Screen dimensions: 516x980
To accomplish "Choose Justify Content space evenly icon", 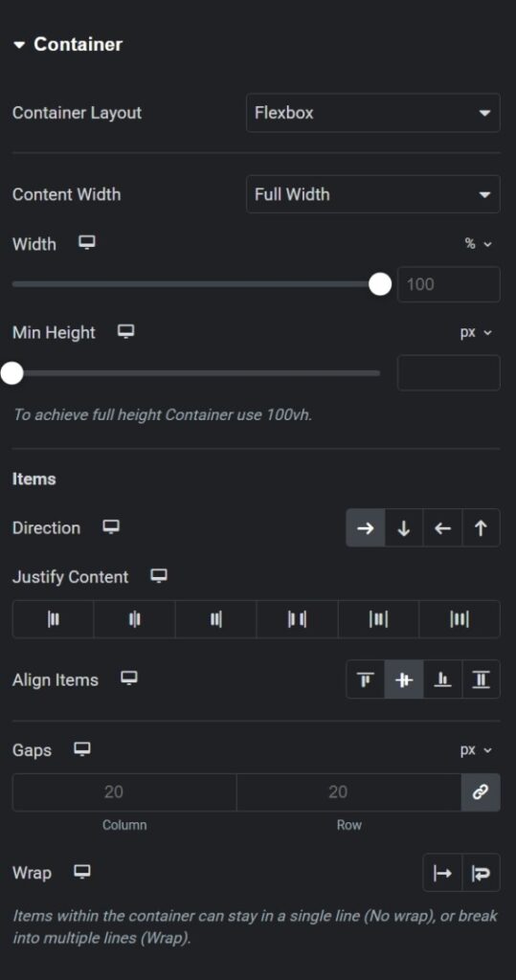I will [460, 619].
